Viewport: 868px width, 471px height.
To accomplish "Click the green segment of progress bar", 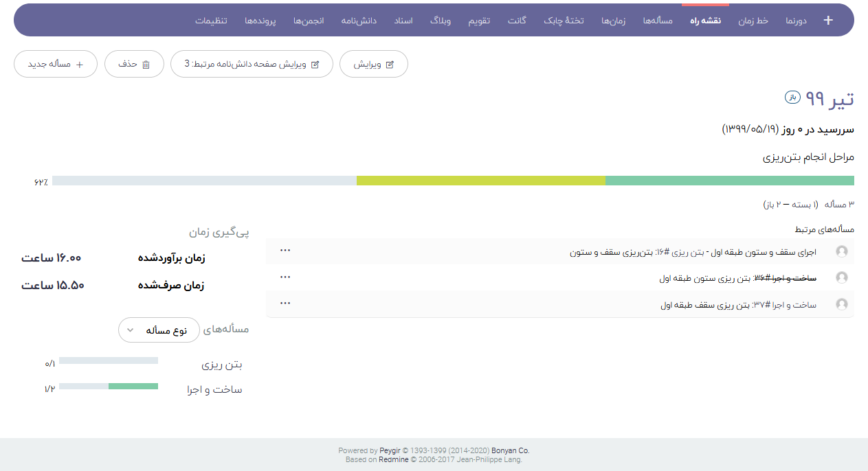I will pos(729,181).
